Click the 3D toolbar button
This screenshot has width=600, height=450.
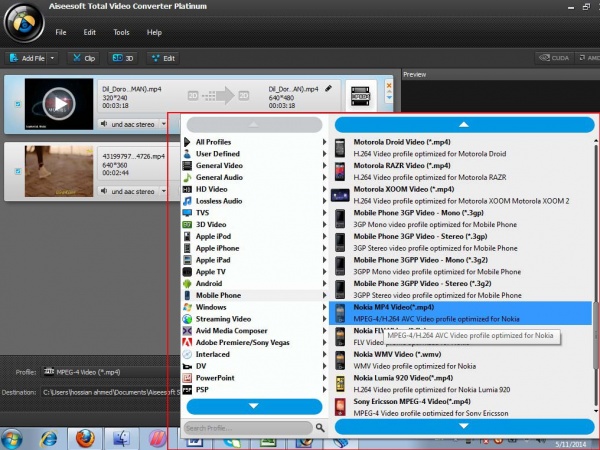[x=123, y=58]
